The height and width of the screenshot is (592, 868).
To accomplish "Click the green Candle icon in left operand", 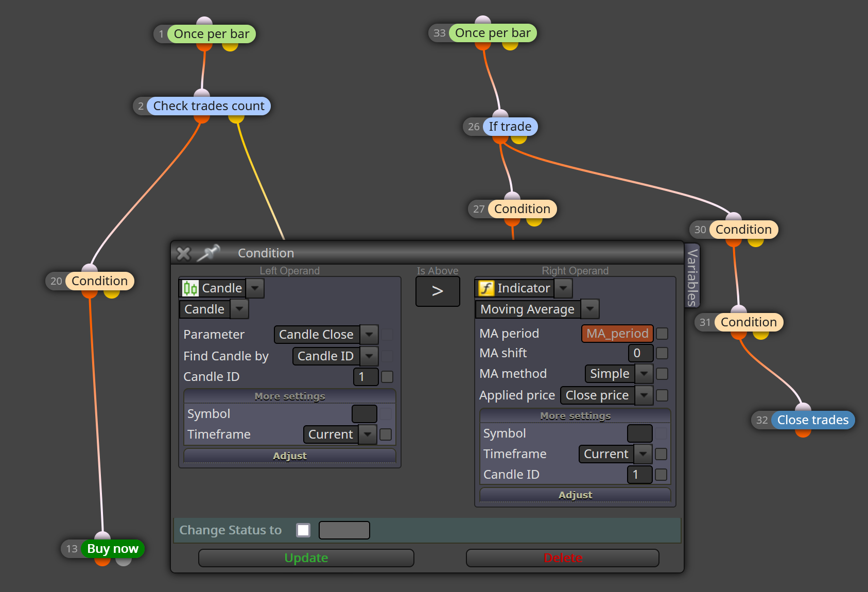I will 190,288.
